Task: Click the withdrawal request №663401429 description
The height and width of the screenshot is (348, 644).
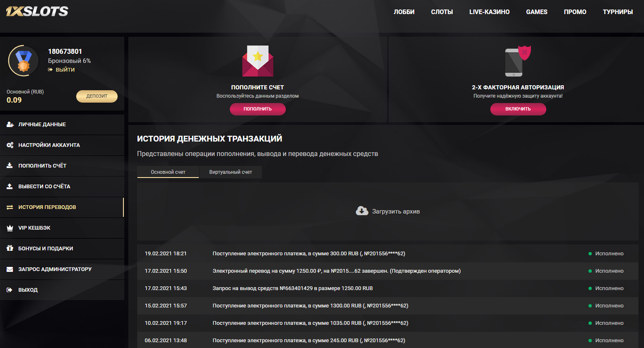Action: [293, 288]
